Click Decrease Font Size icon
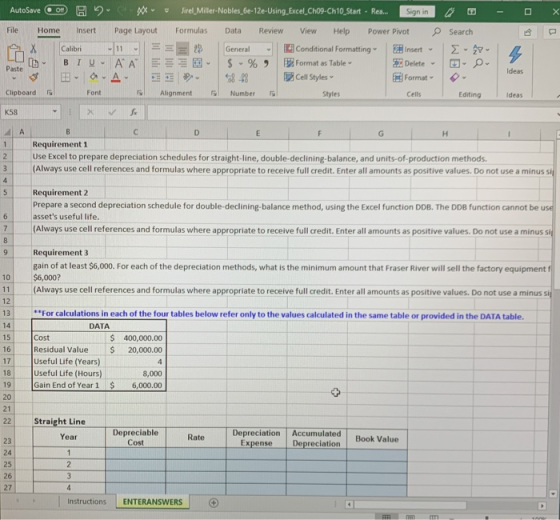 click(132, 64)
